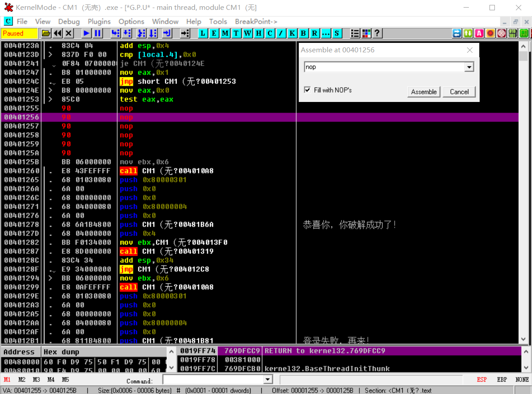
Task: Open the Source window (S button)
Action: tap(337, 33)
